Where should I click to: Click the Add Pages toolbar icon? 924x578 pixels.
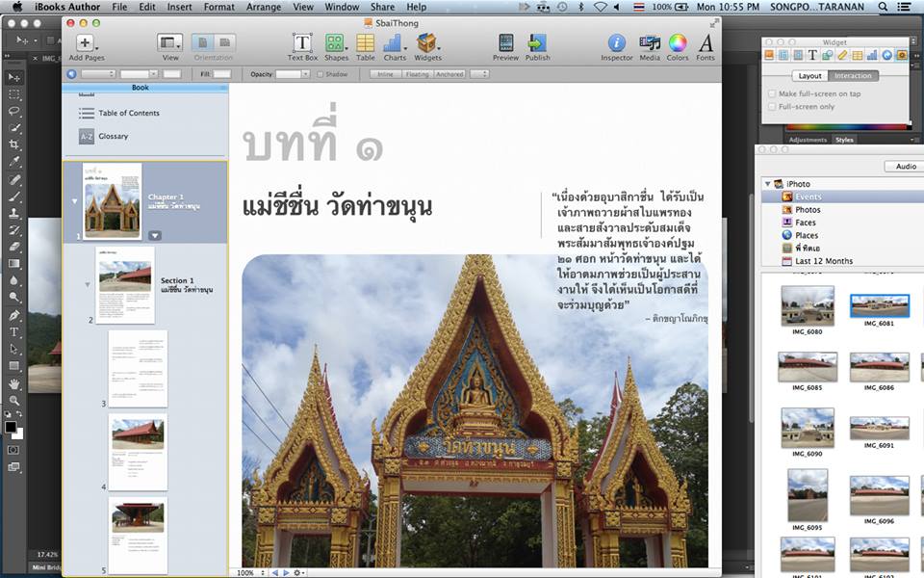(85, 43)
